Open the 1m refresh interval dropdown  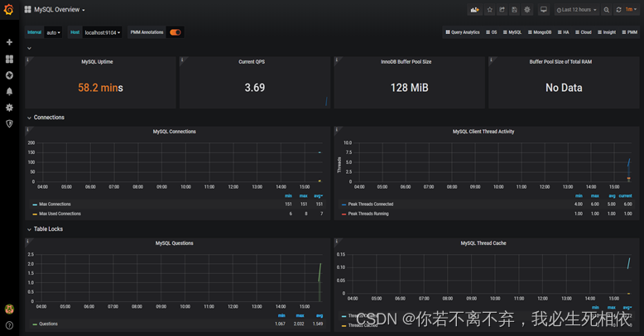point(631,9)
